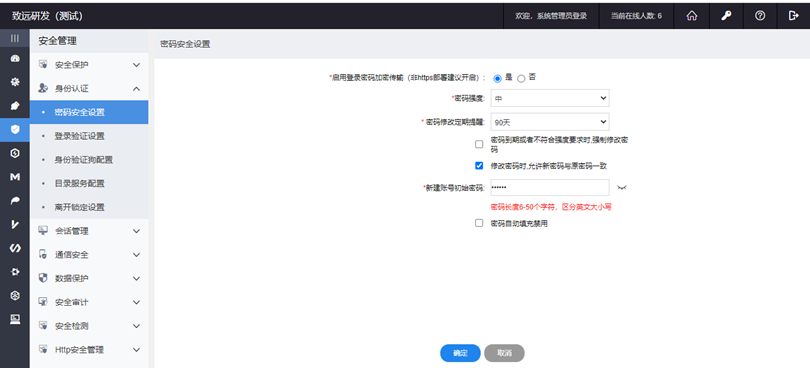
Task: Click the 取消 cancel button
Action: [504, 353]
